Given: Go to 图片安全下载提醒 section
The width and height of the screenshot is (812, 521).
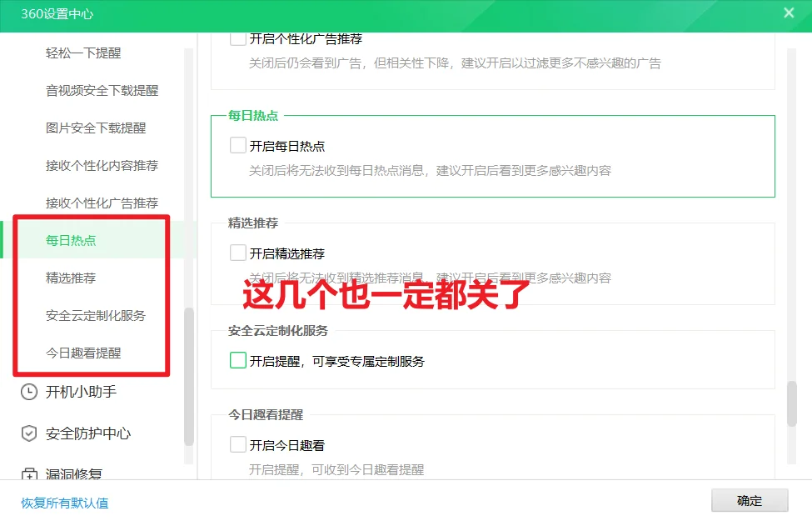Looking at the screenshot, I should [96, 128].
